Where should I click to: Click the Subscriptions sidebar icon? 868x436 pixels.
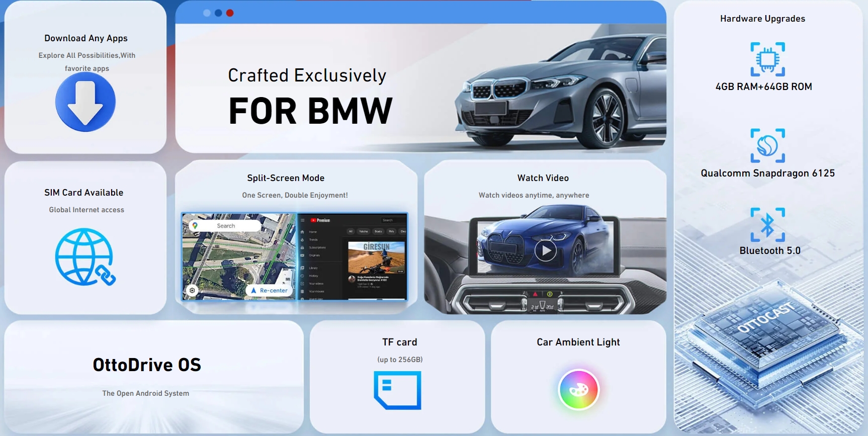tap(302, 247)
